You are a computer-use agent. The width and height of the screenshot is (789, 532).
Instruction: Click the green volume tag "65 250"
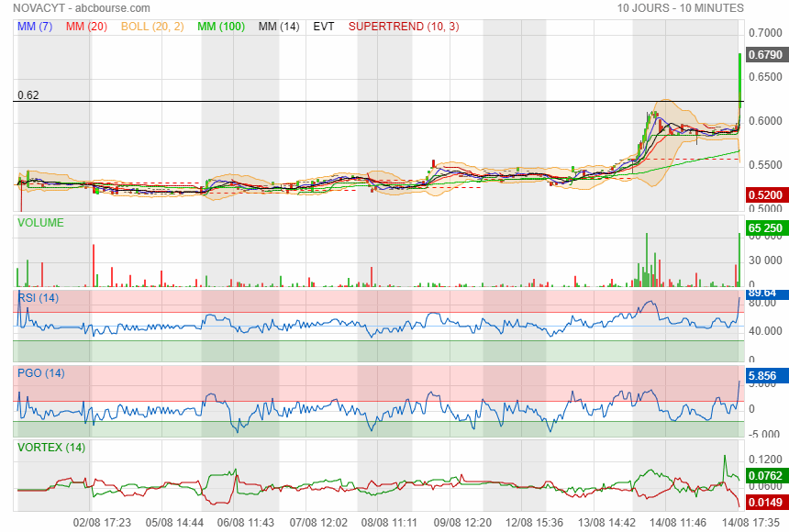click(x=765, y=228)
